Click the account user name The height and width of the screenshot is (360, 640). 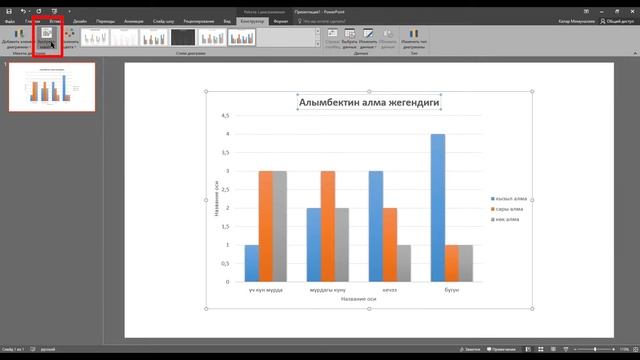pyautogui.click(x=576, y=21)
